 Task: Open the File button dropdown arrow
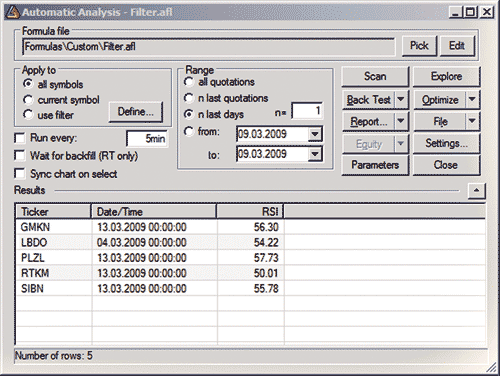472,121
